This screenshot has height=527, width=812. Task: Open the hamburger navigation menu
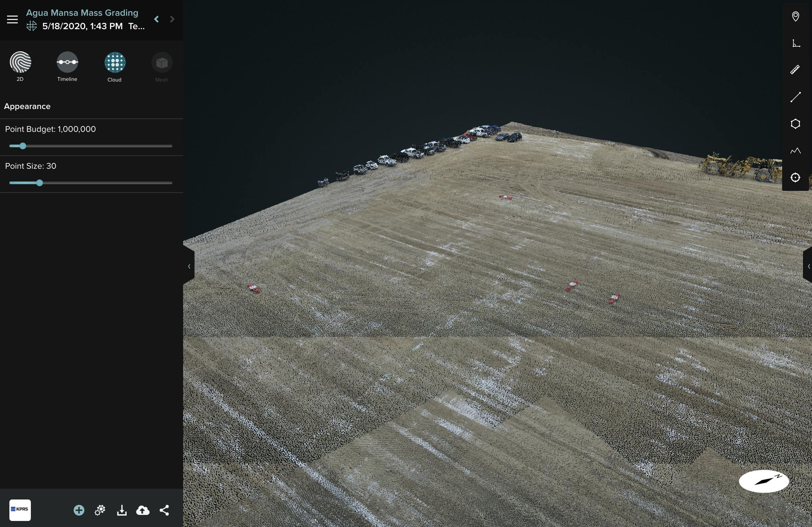(x=12, y=19)
